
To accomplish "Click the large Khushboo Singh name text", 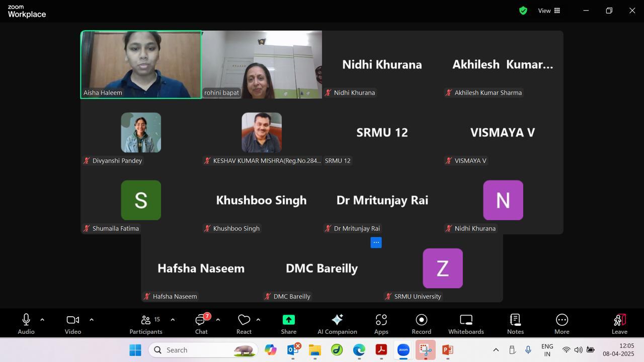I will [x=261, y=200].
